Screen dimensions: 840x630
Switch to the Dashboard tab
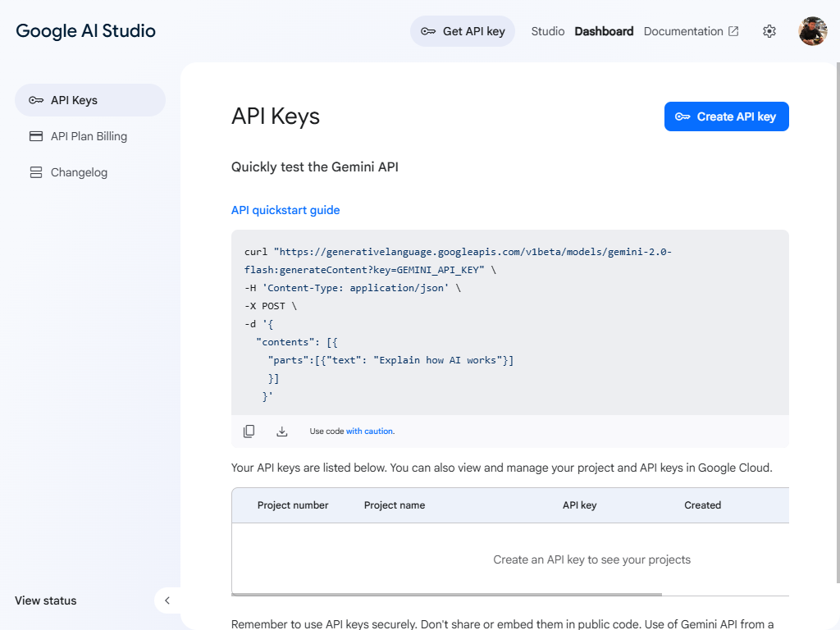point(604,31)
